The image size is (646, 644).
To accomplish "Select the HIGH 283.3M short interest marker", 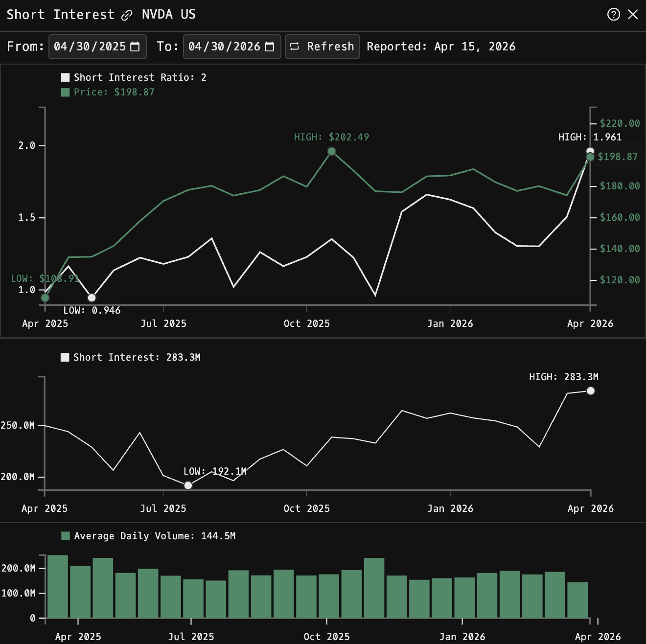I will click(x=591, y=391).
